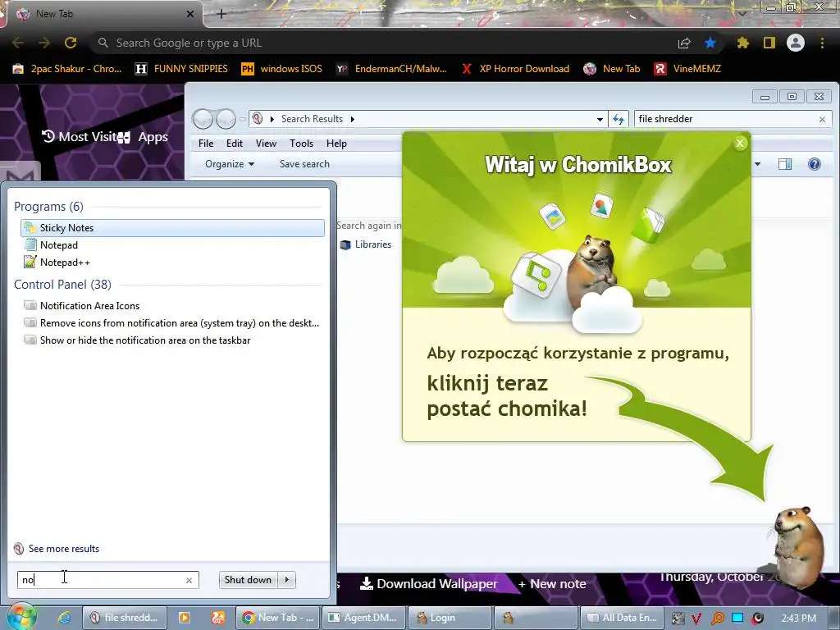
Task: Open Chrome three-dot menu
Action: point(822,43)
